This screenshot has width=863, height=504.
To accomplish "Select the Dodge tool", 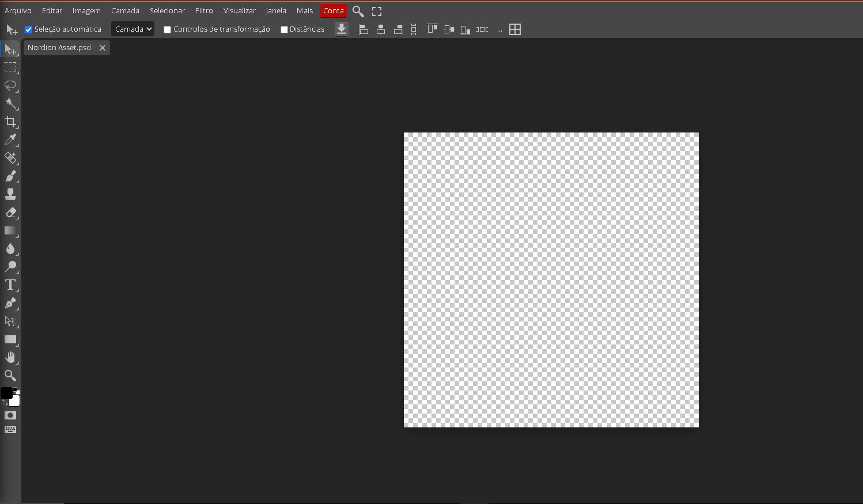I will point(10,267).
